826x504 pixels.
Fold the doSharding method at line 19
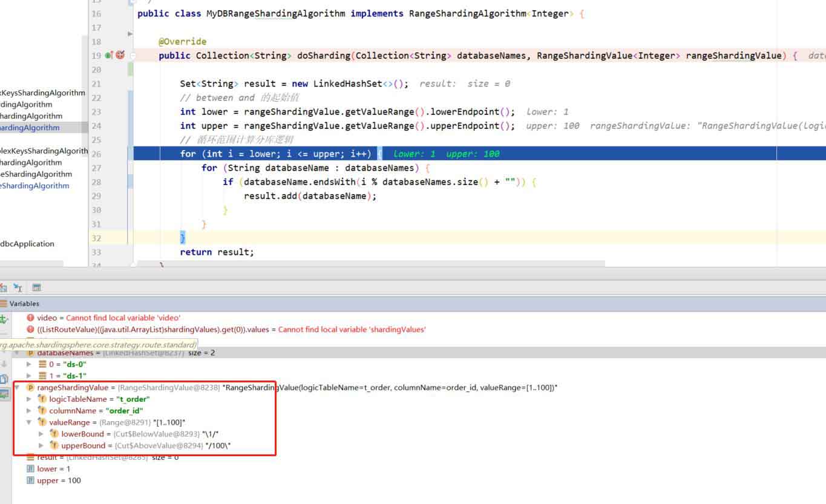(x=133, y=56)
